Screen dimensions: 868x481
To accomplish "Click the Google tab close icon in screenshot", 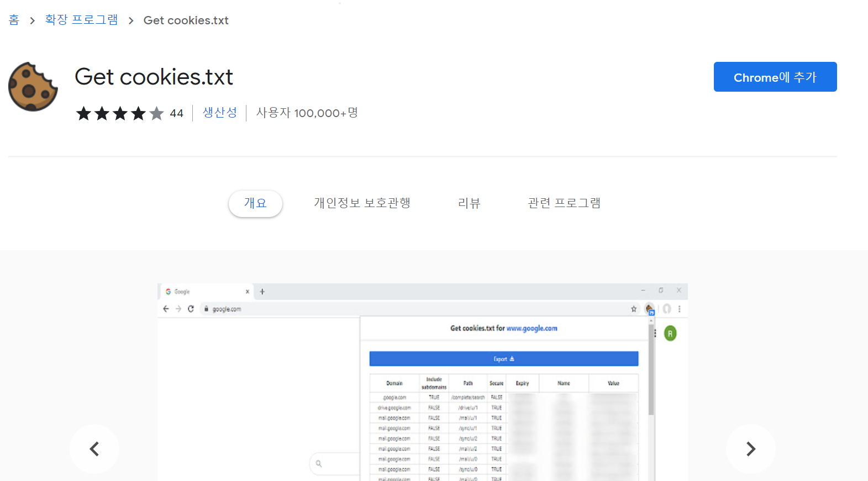I will coord(248,292).
